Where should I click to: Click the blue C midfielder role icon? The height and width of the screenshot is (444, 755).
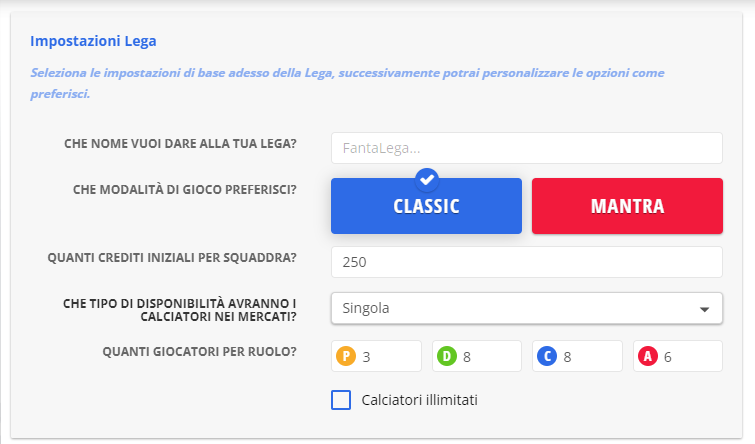548,356
